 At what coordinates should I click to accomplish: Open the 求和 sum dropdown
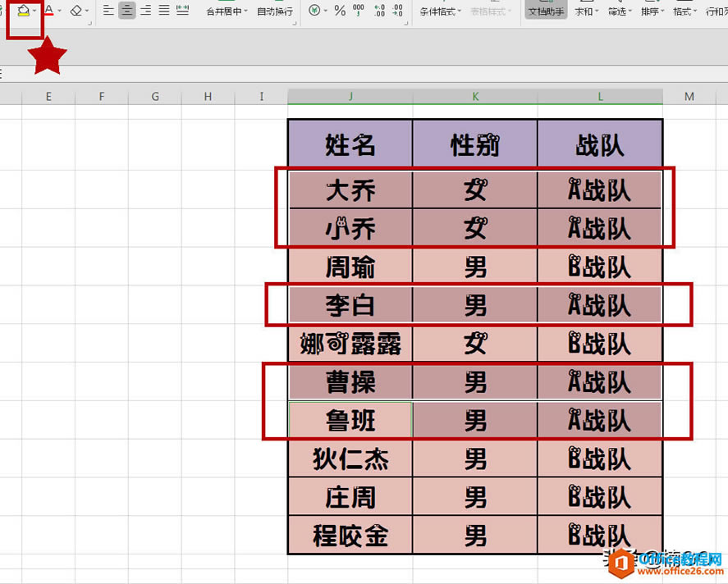tap(587, 11)
